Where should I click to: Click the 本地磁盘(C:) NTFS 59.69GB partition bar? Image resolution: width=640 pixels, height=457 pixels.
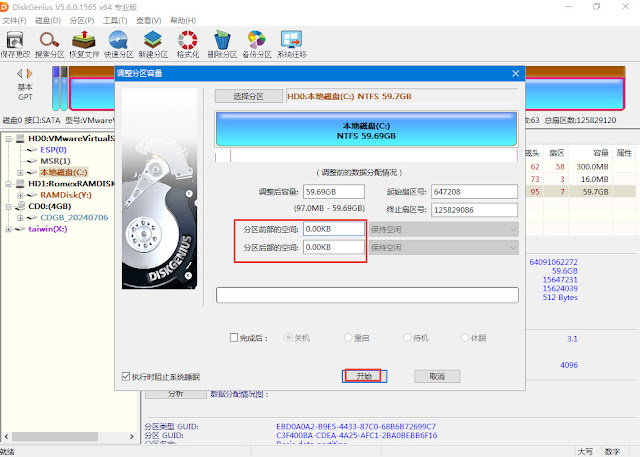367,129
